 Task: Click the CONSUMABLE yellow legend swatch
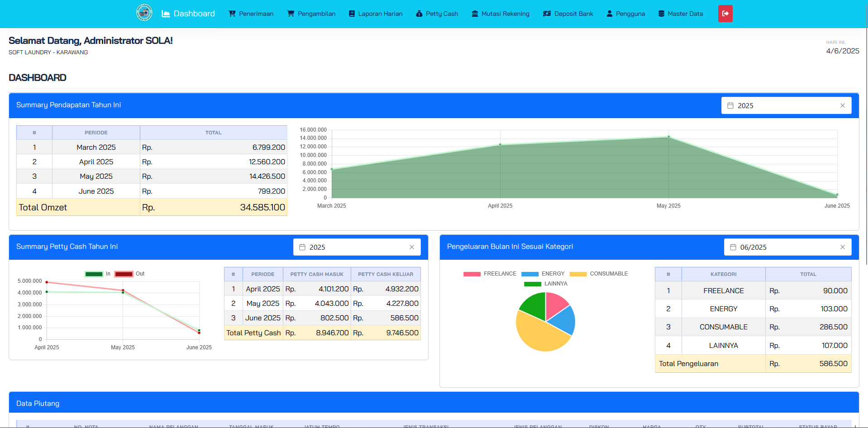(578, 274)
